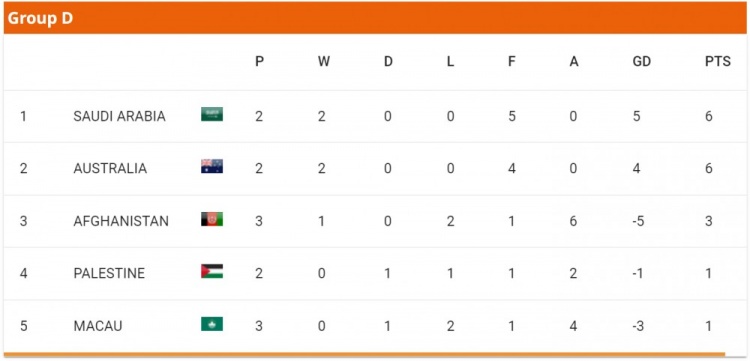Click the A column header
Viewport: 750px width, 361px height.
click(574, 61)
